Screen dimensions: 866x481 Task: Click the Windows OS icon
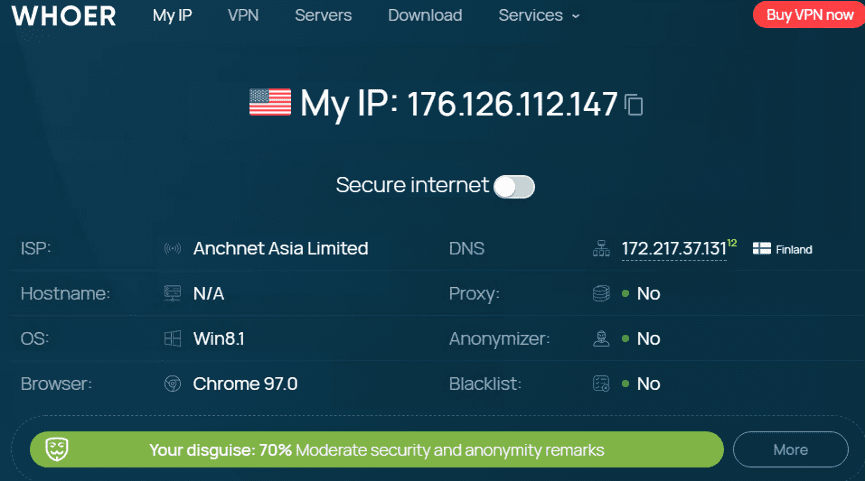172,339
